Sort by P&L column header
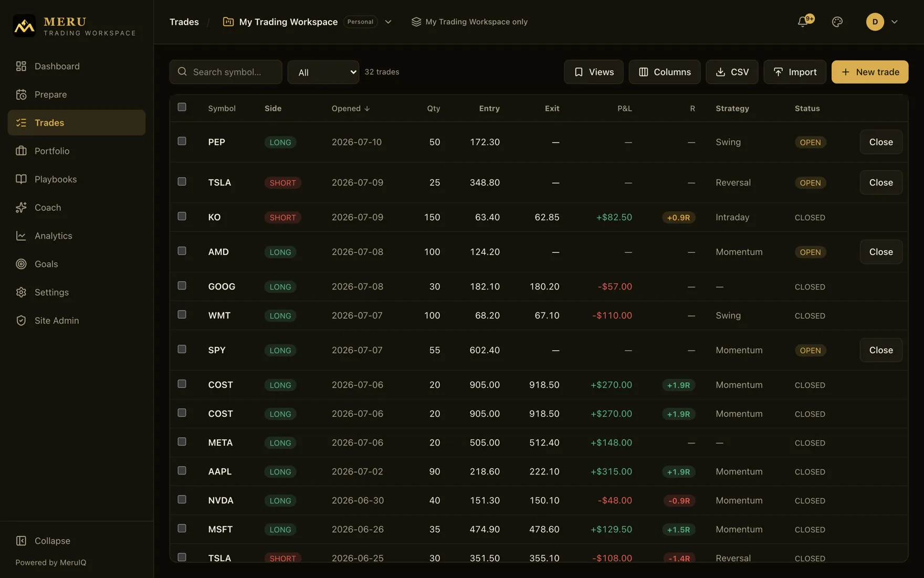The height and width of the screenshot is (578, 924). pos(624,108)
